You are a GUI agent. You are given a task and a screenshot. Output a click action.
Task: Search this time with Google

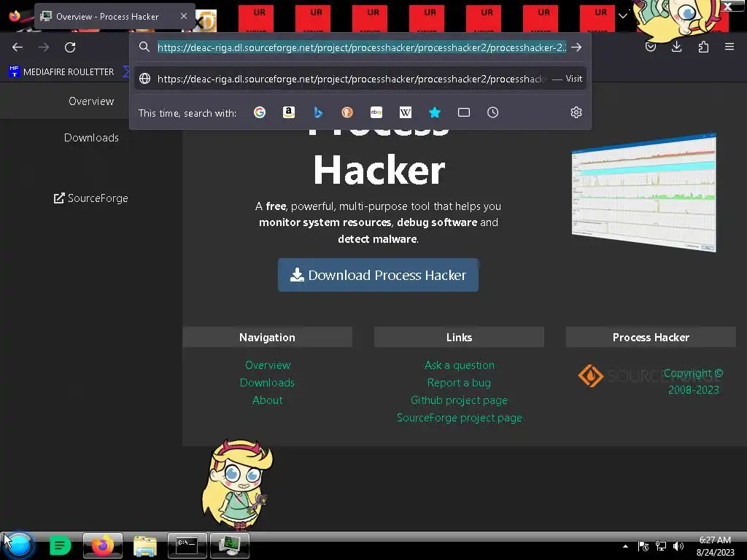pyautogui.click(x=260, y=112)
